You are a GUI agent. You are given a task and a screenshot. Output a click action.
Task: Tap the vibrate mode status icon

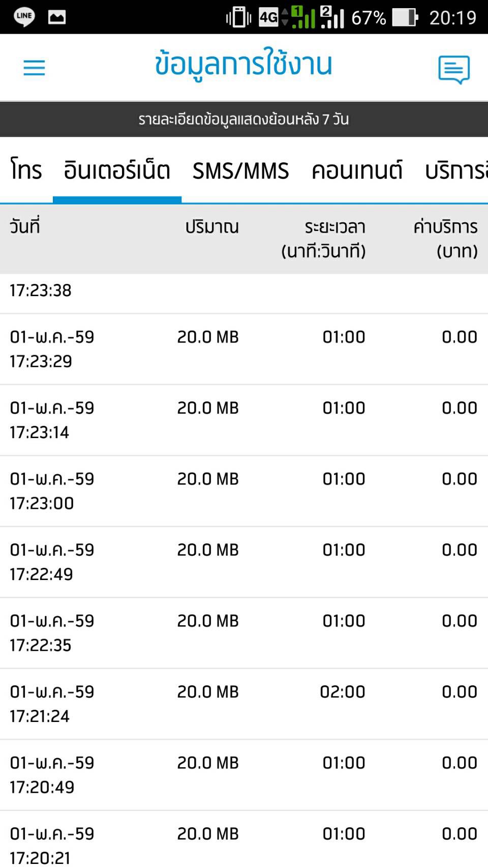pyautogui.click(x=238, y=17)
